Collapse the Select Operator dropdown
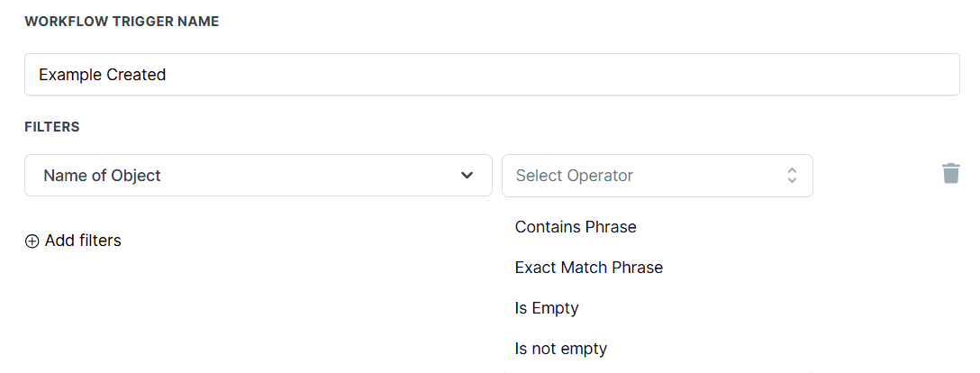The height and width of the screenshot is (373, 980). [x=657, y=176]
